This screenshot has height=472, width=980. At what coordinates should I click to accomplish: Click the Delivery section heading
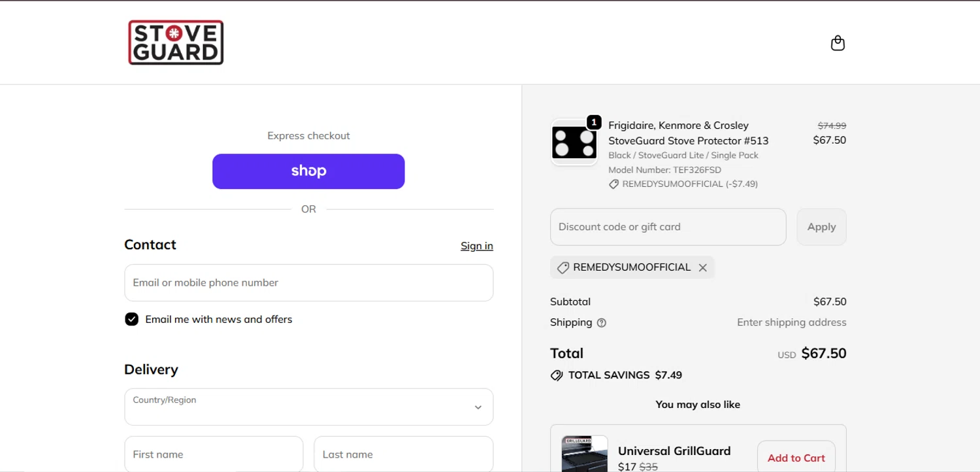[151, 369]
